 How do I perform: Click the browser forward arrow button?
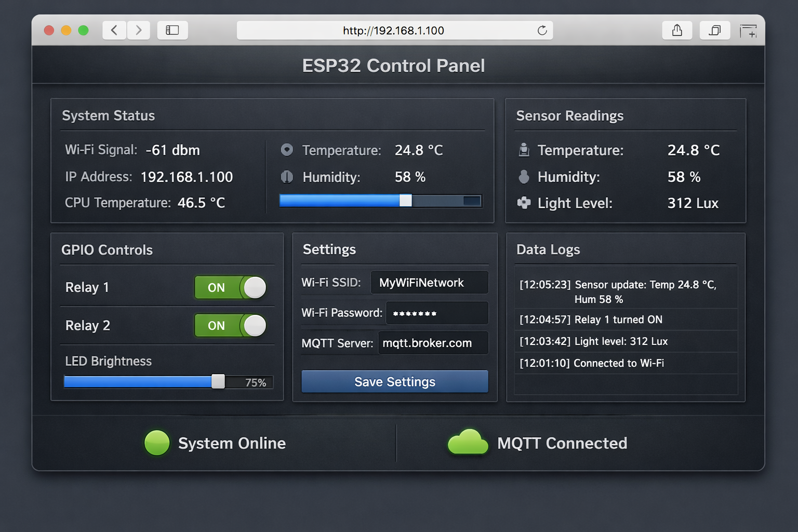[x=138, y=30]
